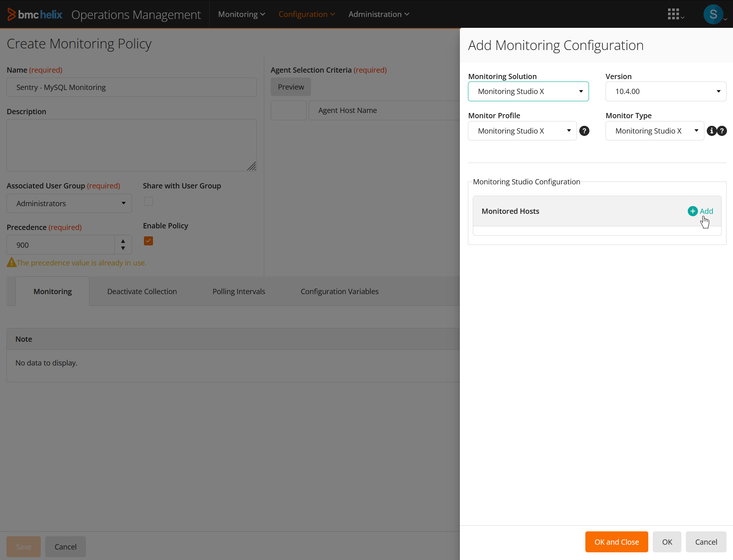Switch to the Polling Intervals tab
The image size is (733, 560).
(238, 291)
